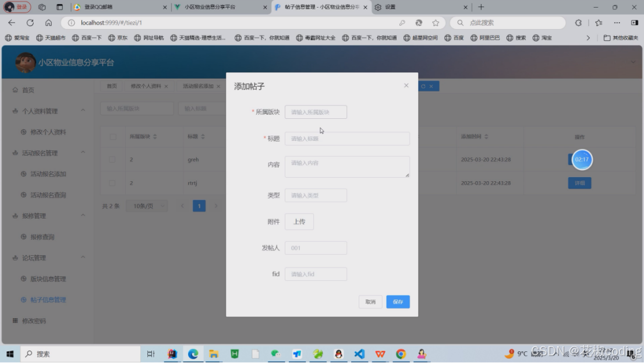Click the 取消 button
This screenshot has height=363, width=644.
pos(370,302)
